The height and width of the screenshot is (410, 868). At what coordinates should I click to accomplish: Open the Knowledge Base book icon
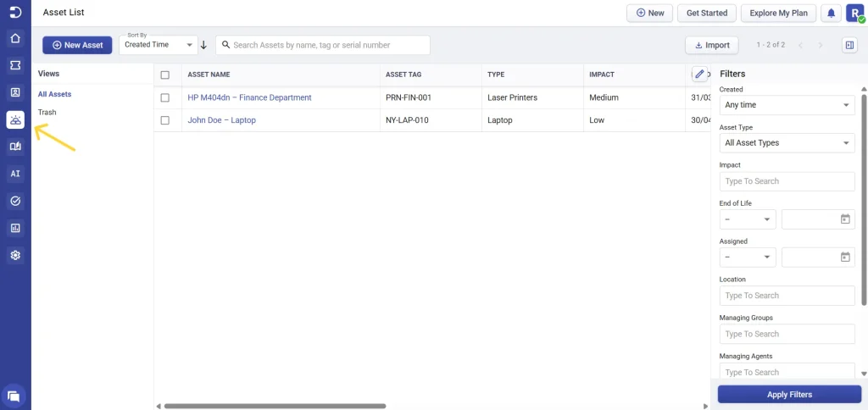click(15, 147)
